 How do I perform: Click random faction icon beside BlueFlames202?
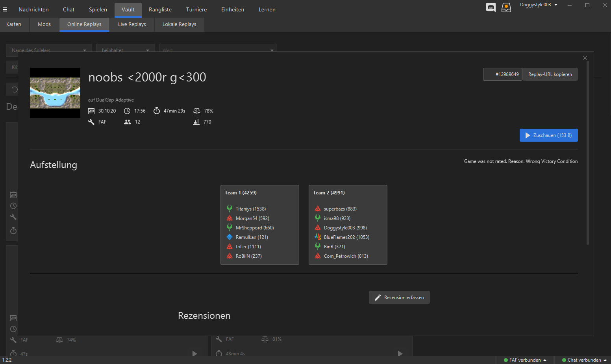(x=318, y=237)
